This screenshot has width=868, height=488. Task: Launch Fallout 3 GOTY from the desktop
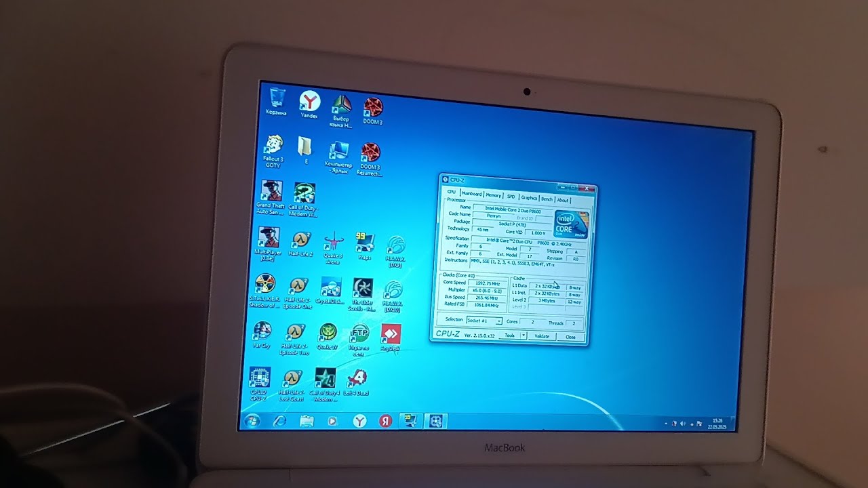273,150
